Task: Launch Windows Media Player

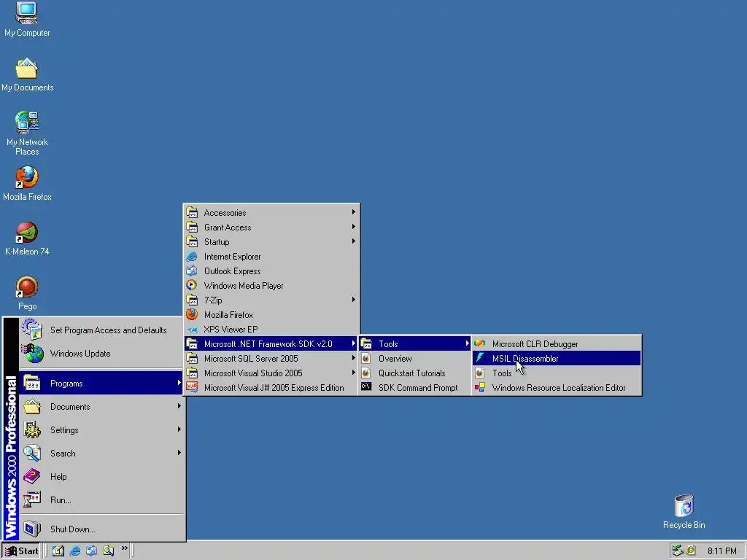Action: (x=271, y=286)
